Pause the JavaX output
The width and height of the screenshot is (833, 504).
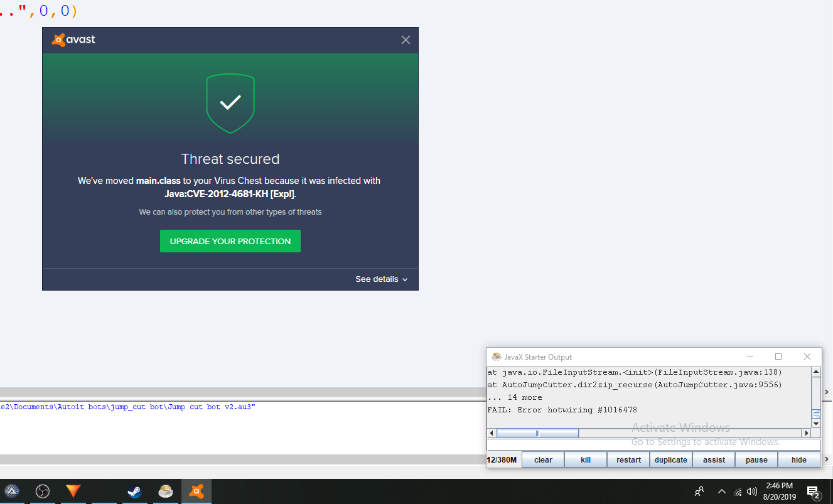click(x=756, y=460)
